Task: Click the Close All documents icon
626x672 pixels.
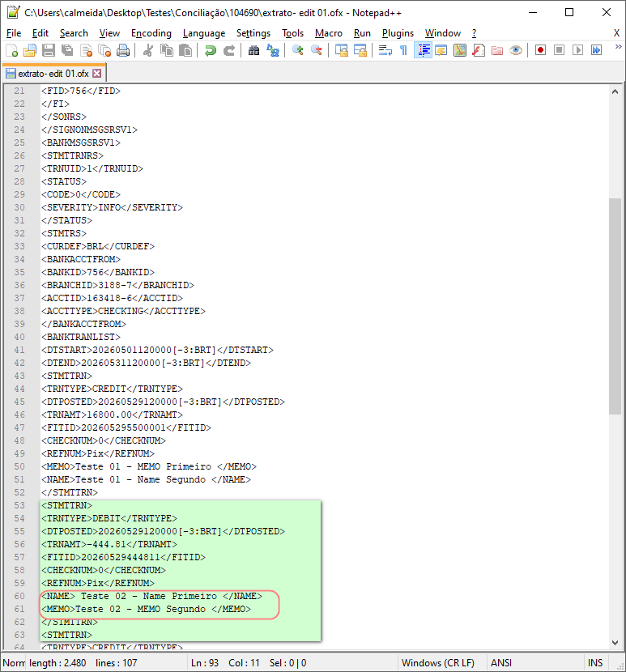Action: pos(104,50)
